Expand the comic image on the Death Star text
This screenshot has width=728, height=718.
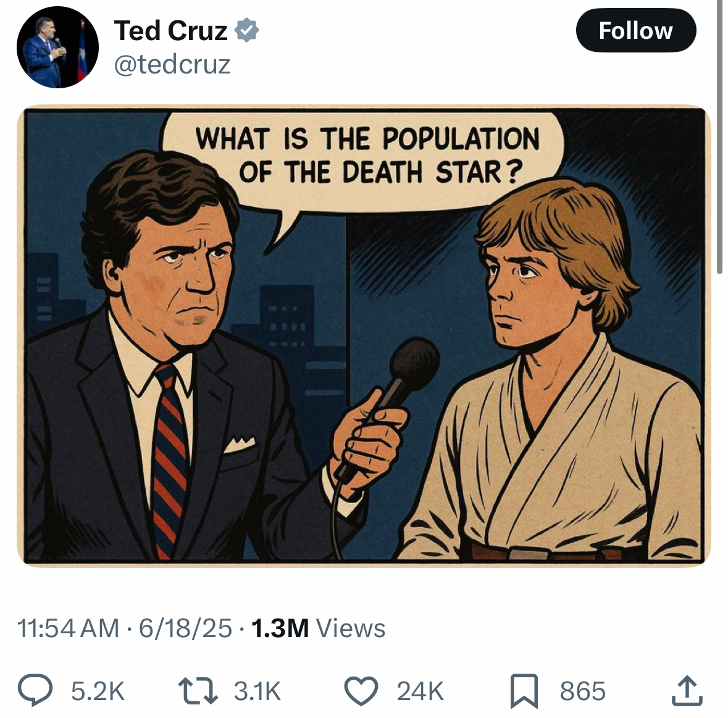click(x=368, y=155)
